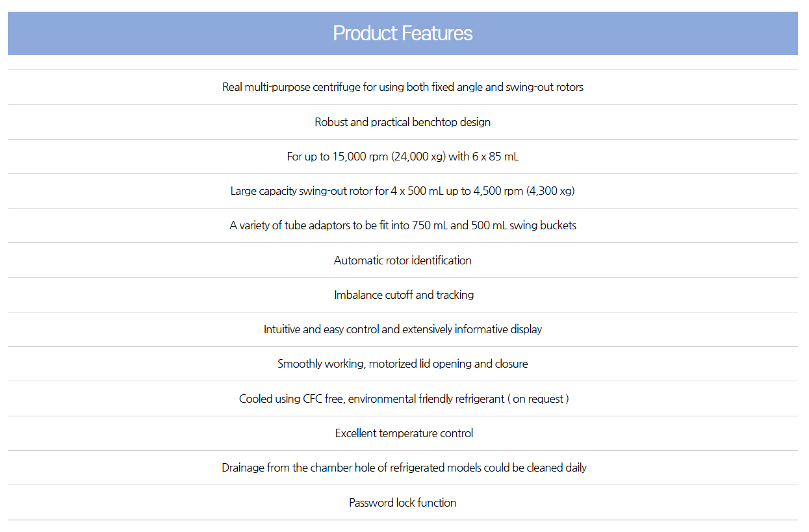This screenshot has width=809, height=532.
Task: Select the Excellent temperature control row
Action: point(403,433)
